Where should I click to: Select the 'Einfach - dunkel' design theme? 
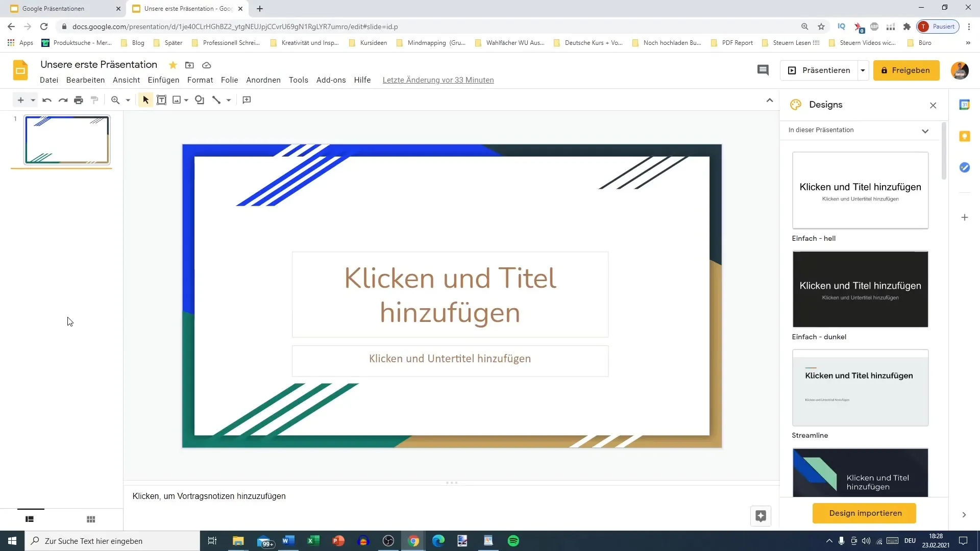pyautogui.click(x=860, y=289)
